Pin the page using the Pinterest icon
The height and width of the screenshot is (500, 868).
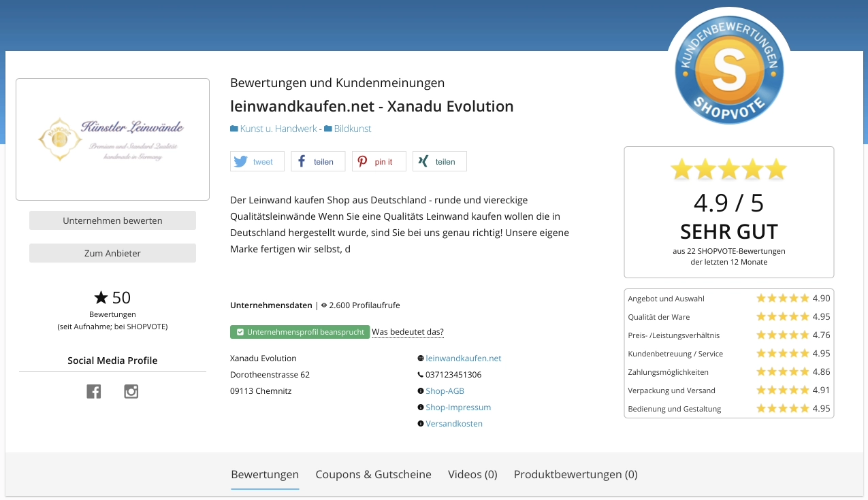click(x=361, y=161)
